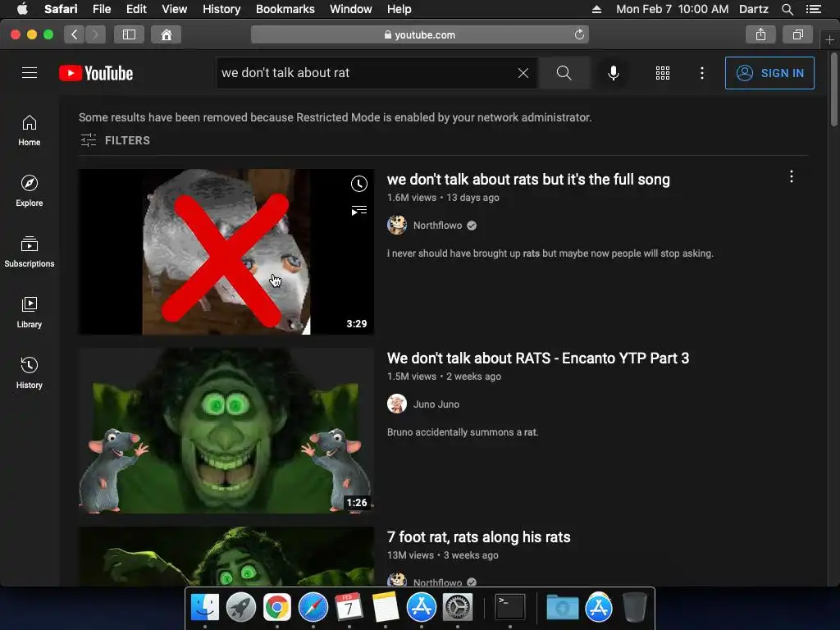840x630 pixels.
Task: Open the red X rat video thumbnail
Action: tap(226, 252)
